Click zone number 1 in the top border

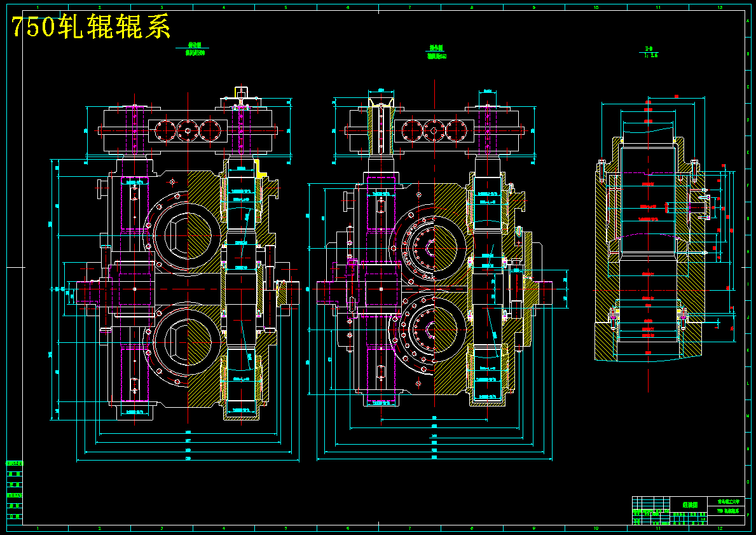coord(38,8)
